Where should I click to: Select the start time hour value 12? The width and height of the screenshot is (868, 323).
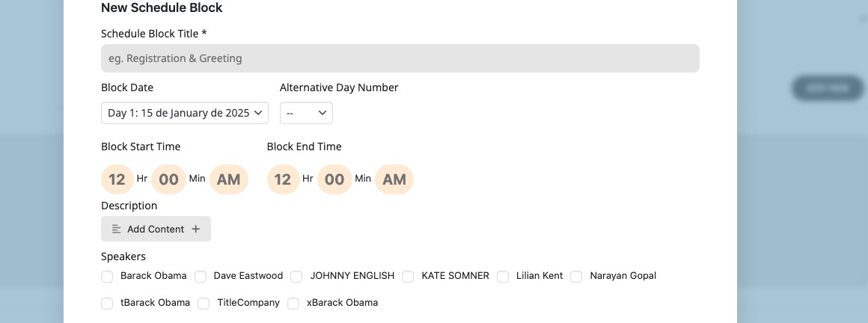[117, 179]
